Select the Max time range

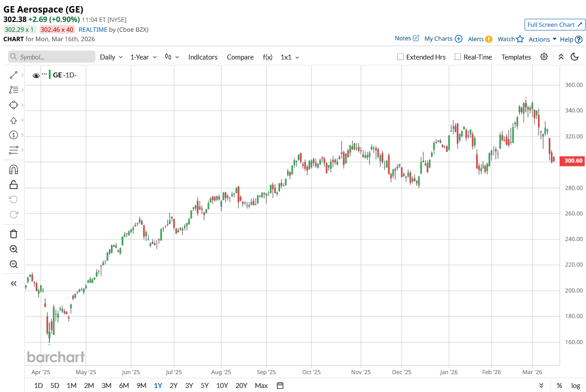261,385
